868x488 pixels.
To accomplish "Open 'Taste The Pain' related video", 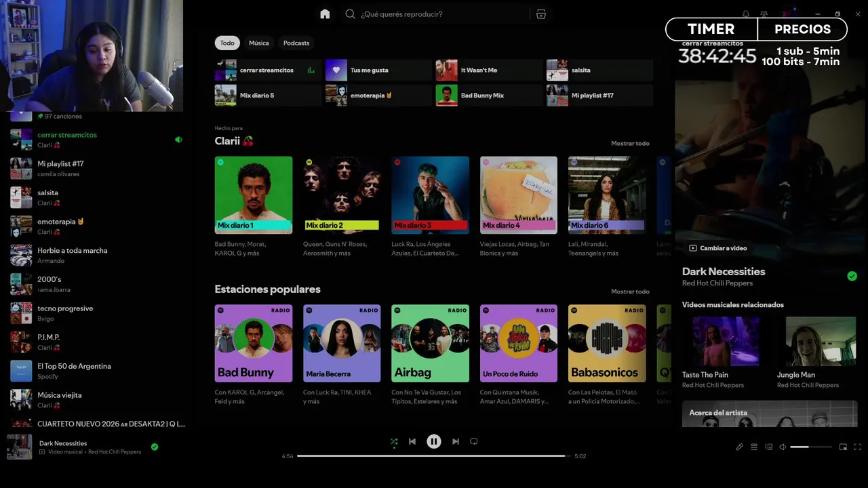I will (725, 352).
